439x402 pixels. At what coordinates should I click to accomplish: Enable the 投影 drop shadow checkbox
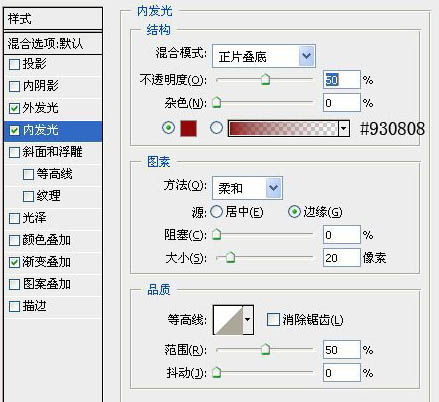(14, 64)
